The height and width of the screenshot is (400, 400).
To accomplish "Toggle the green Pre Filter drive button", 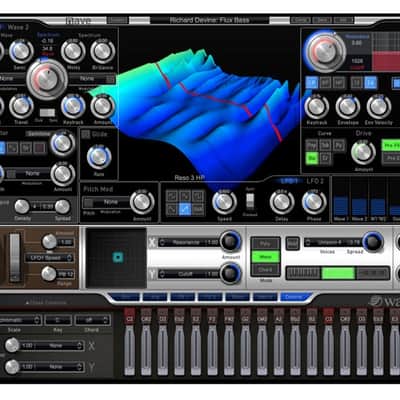I will click(391, 146).
